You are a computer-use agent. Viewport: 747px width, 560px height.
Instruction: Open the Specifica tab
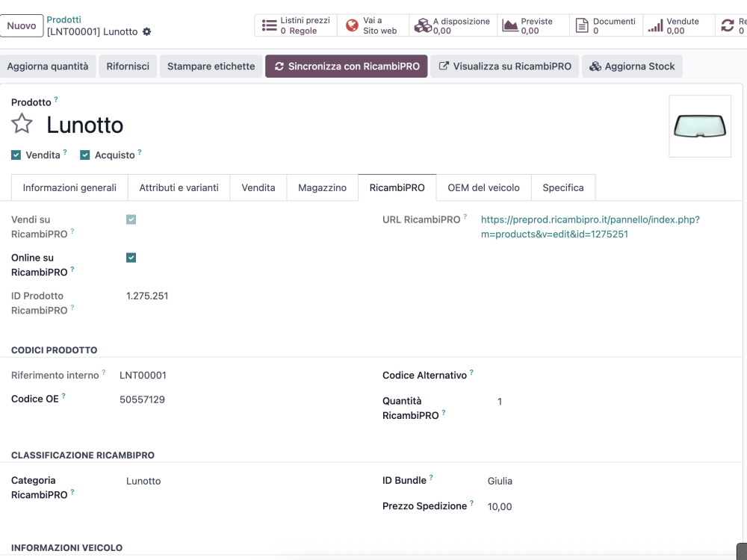[563, 187]
